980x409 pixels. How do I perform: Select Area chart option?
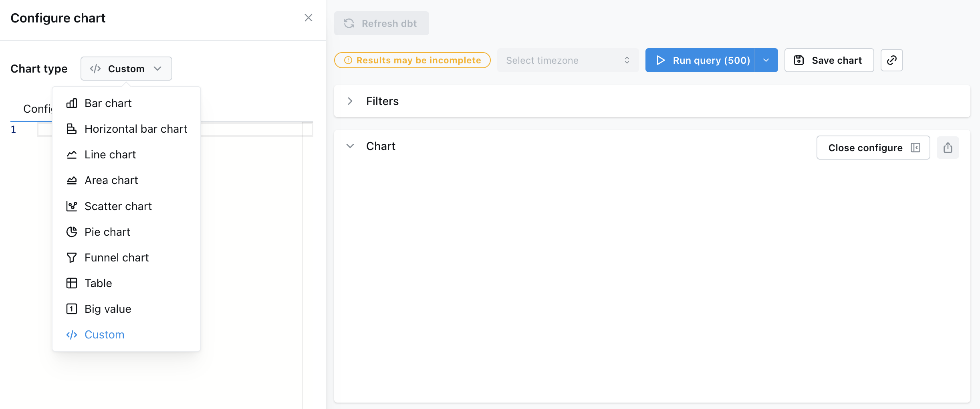point(126,180)
